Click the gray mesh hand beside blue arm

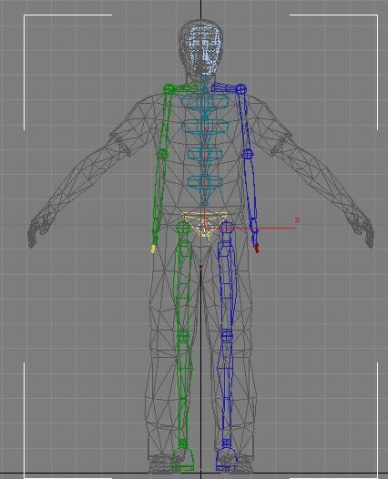pos(362,232)
